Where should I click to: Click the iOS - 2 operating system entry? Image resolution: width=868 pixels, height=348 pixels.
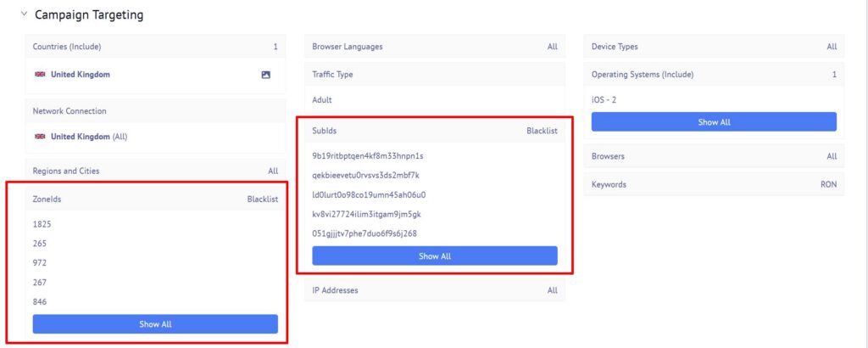click(x=604, y=100)
